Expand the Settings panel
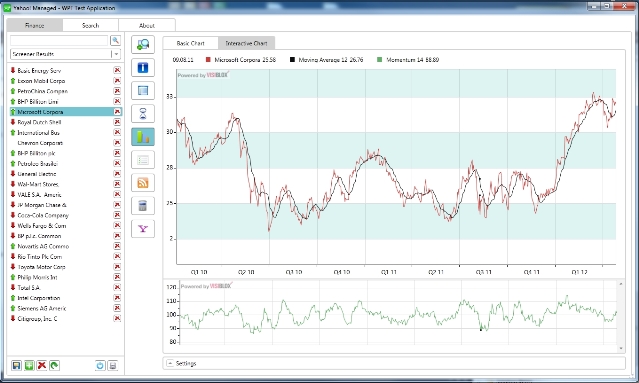Image resolution: width=639 pixels, height=383 pixels. click(x=170, y=363)
